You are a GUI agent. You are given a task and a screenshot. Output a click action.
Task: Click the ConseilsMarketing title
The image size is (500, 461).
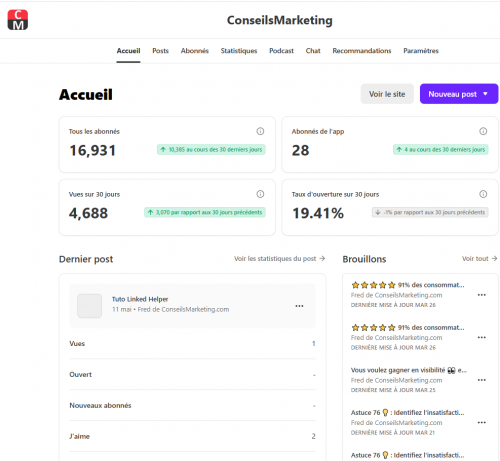point(280,20)
